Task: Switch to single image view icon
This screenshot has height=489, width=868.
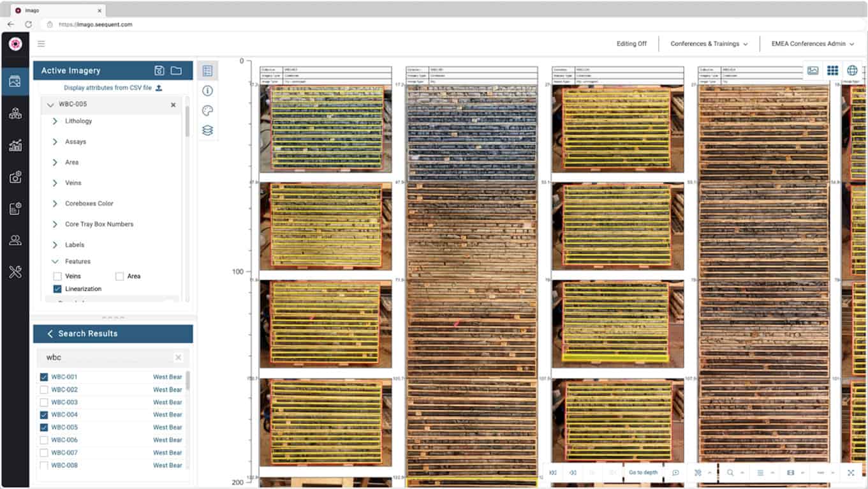Action: pyautogui.click(x=813, y=70)
